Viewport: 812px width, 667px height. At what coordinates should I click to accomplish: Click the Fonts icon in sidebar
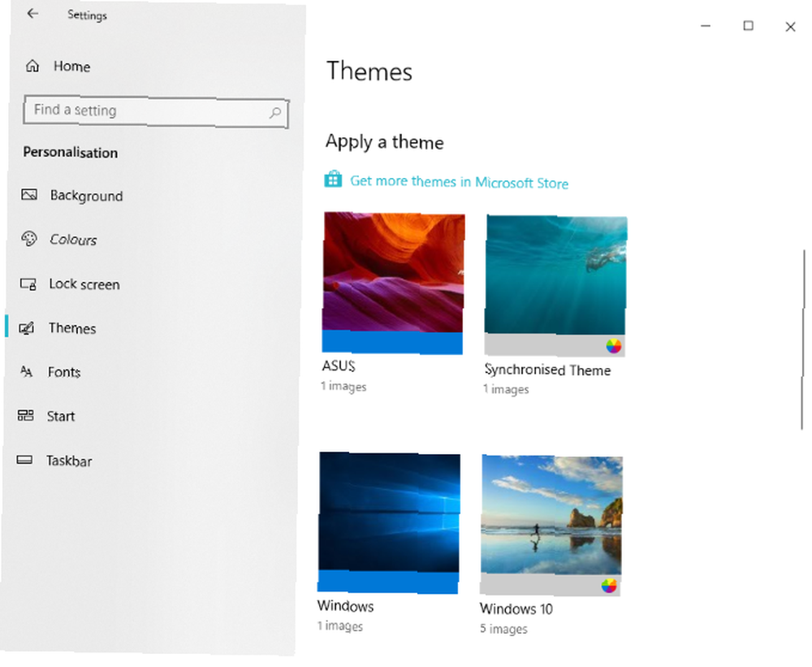tap(27, 371)
